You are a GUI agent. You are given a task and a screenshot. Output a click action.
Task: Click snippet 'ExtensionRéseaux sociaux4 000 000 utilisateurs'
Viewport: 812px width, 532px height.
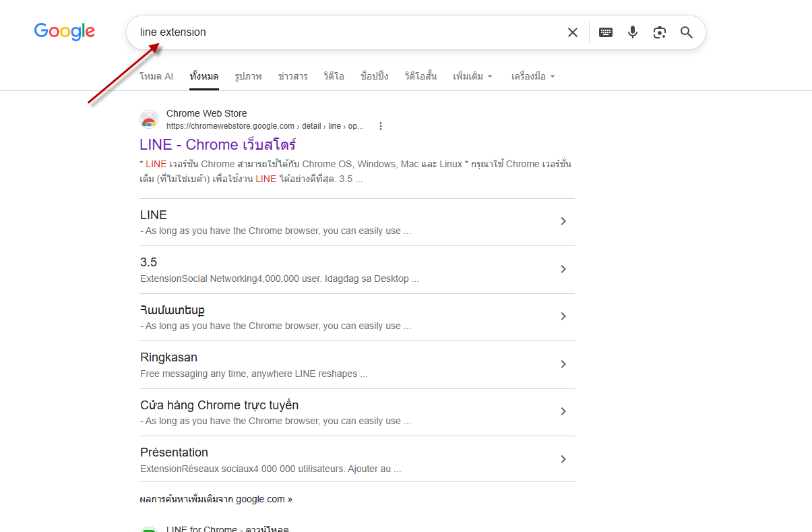click(243, 469)
